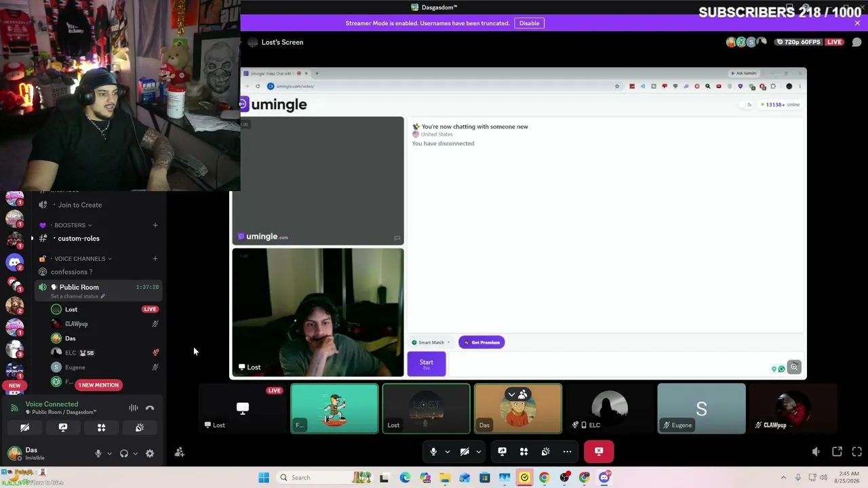Jump to the 1 NEW MENTION pill

pos(98,385)
